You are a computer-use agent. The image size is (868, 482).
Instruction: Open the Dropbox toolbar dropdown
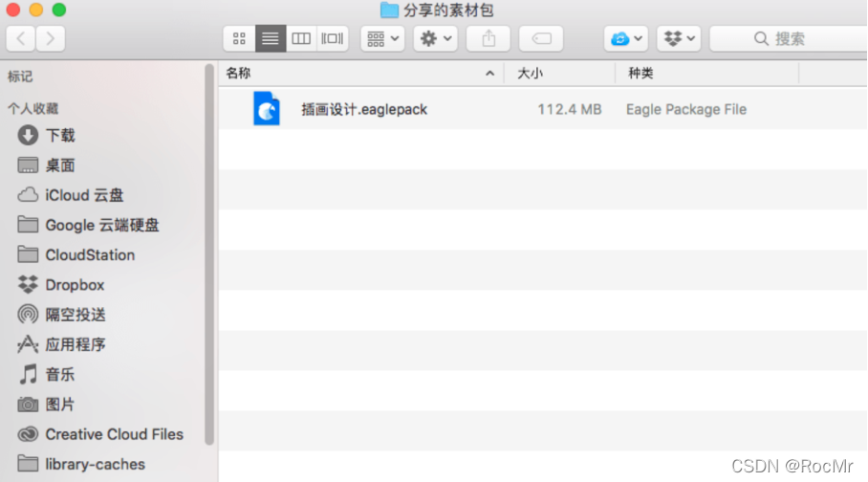point(679,39)
